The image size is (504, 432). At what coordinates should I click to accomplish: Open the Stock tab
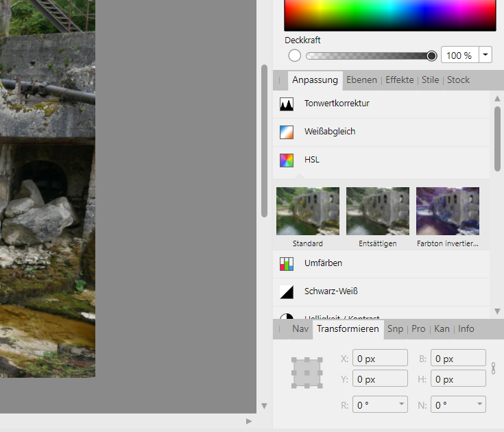pyautogui.click(x=458, y=80)
